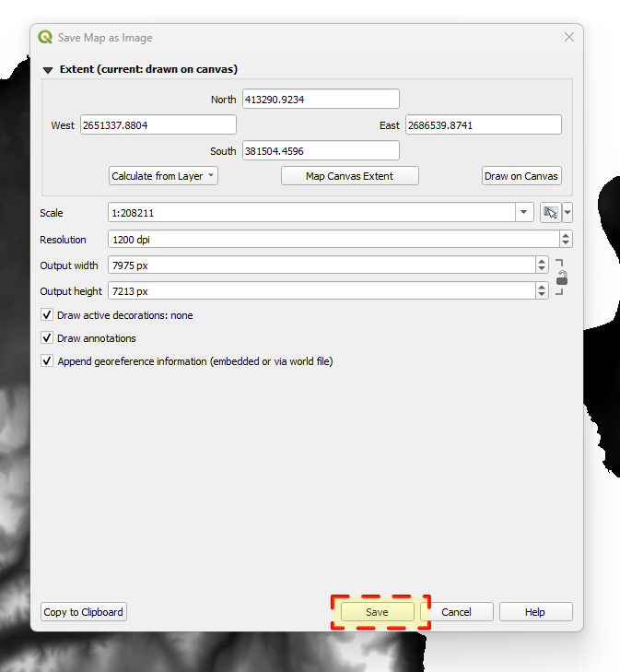Open the Scale combo box dropdown arrow
The image size is (620, 672).
coord(523,212)
